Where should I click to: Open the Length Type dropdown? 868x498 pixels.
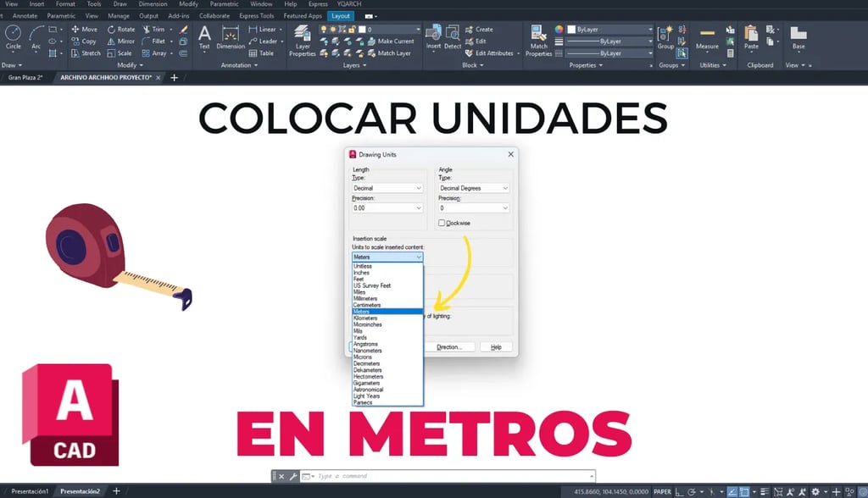click(386, 187)
